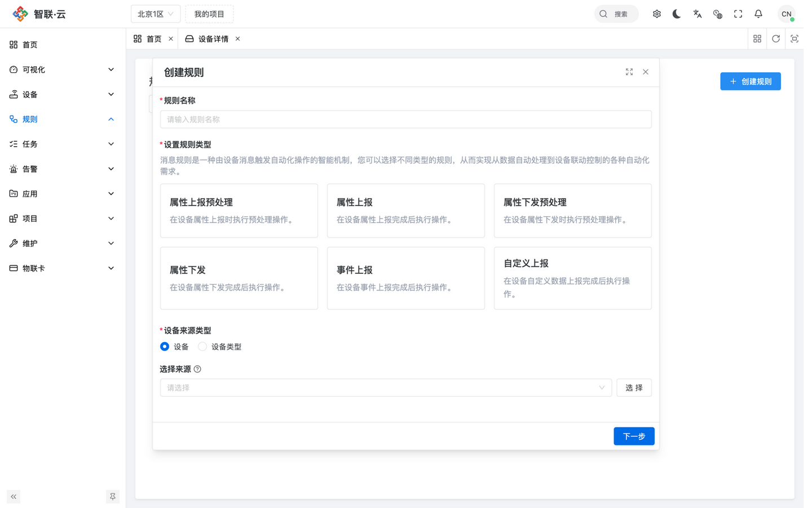
Task: Click the 我的项目 button
Action: point(209,14)
